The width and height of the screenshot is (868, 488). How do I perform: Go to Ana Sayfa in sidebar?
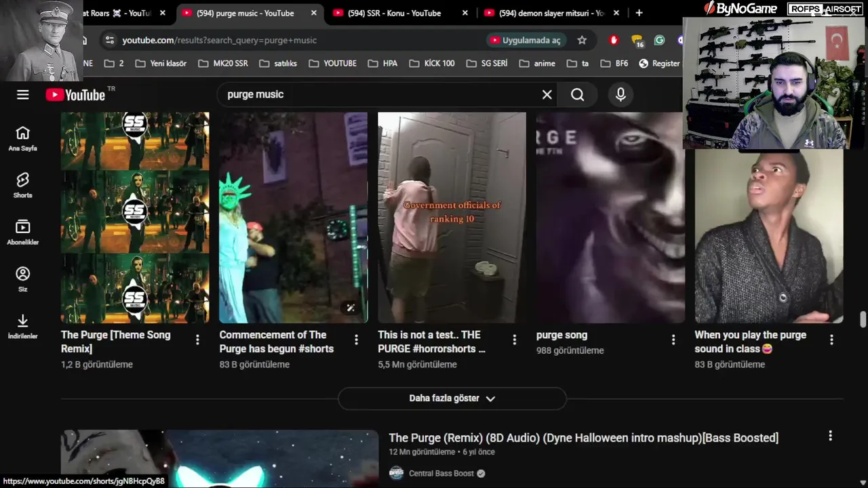[23, 139]
